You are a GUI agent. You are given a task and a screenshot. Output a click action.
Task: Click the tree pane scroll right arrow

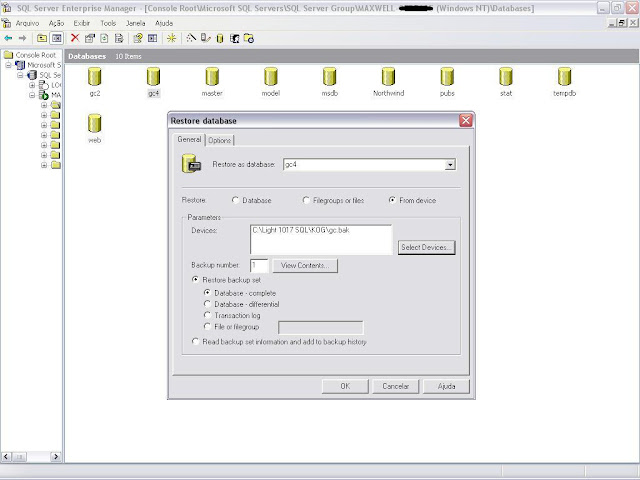click(x=56, y=457)
